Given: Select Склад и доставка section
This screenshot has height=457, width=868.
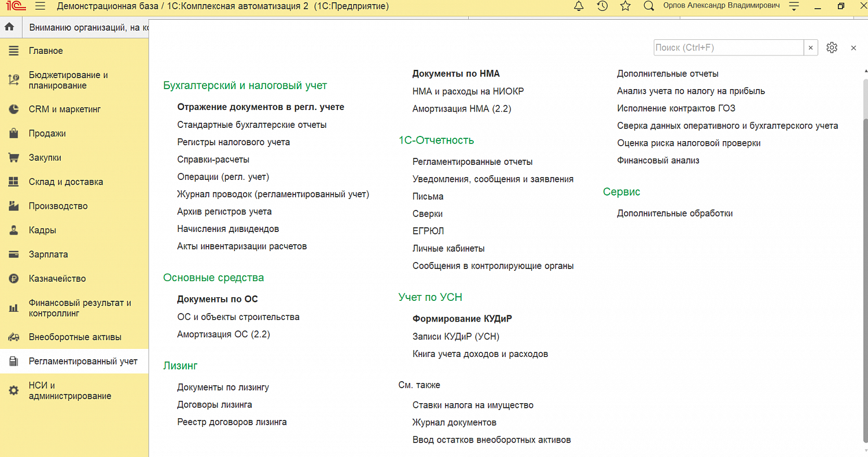Looking at the screenshot, I should 74,182.
